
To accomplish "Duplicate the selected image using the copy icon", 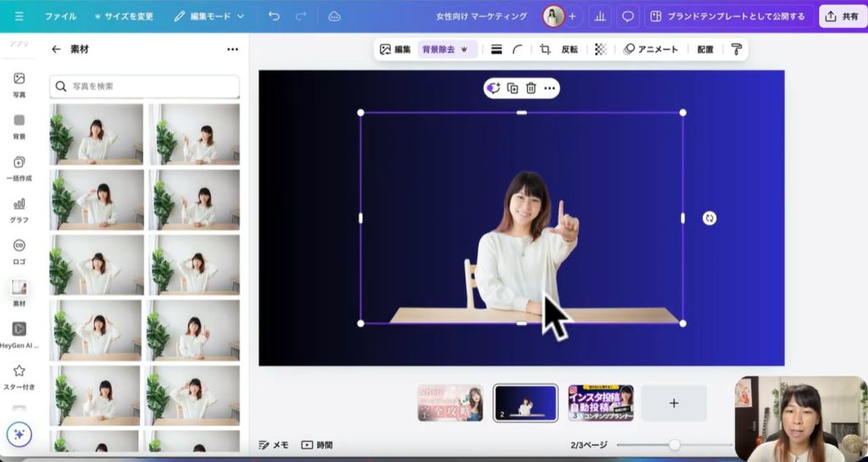I will (512, 88).
